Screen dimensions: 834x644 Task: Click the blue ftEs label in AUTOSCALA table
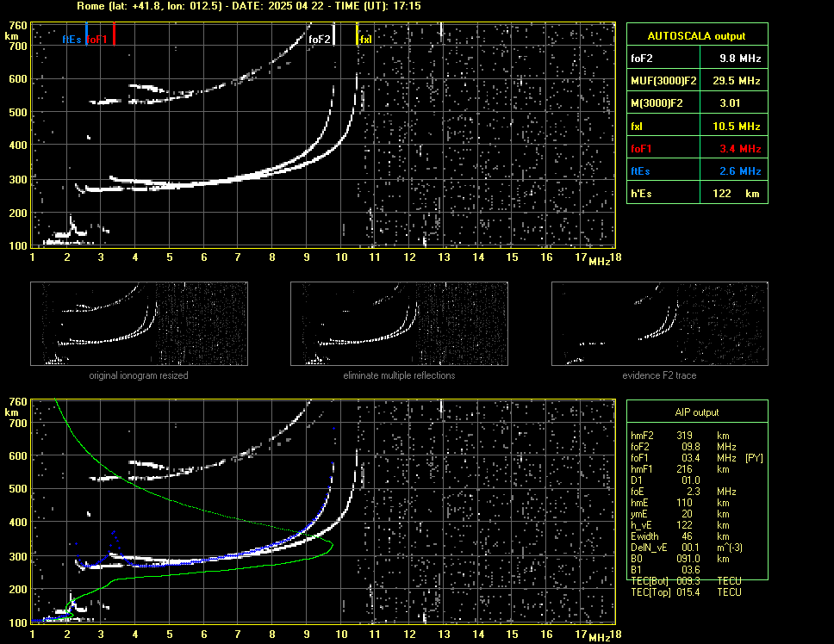640,171
